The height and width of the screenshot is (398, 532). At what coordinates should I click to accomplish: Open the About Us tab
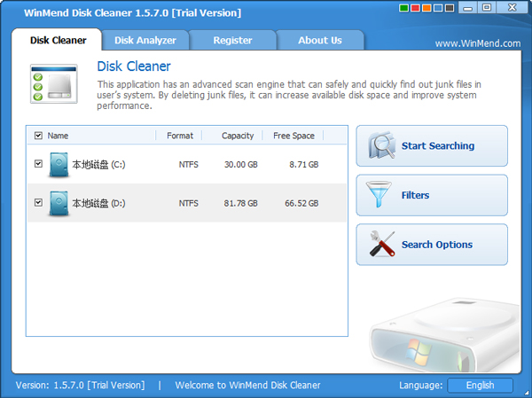(320, 40)
